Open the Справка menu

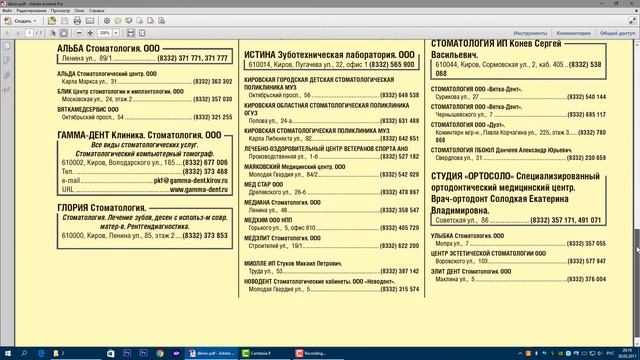pyautogui.click(x=97, y=11)
